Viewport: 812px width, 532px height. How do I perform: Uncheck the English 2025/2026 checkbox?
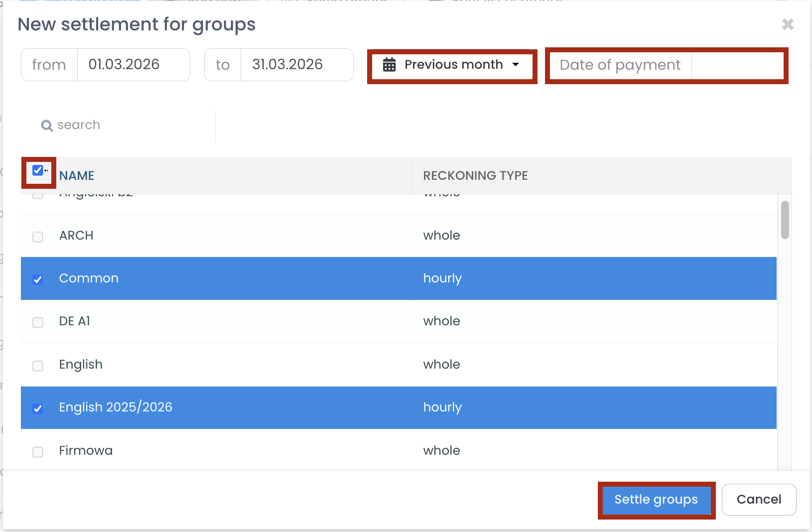(38, 409)
